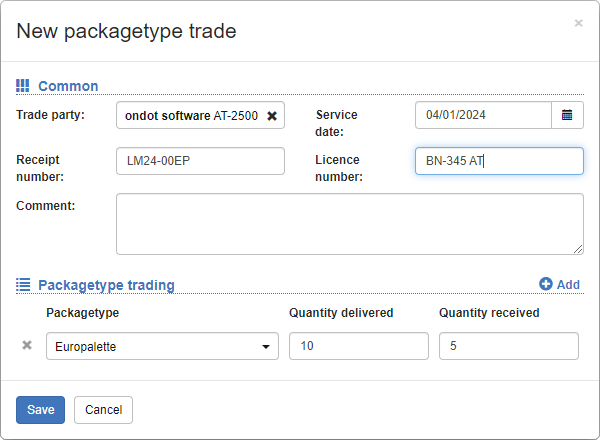The height and width of the screenshot is (440, 600).
Task: Expand the Europalette packagetype dropdown
Action: coord(163,346)
